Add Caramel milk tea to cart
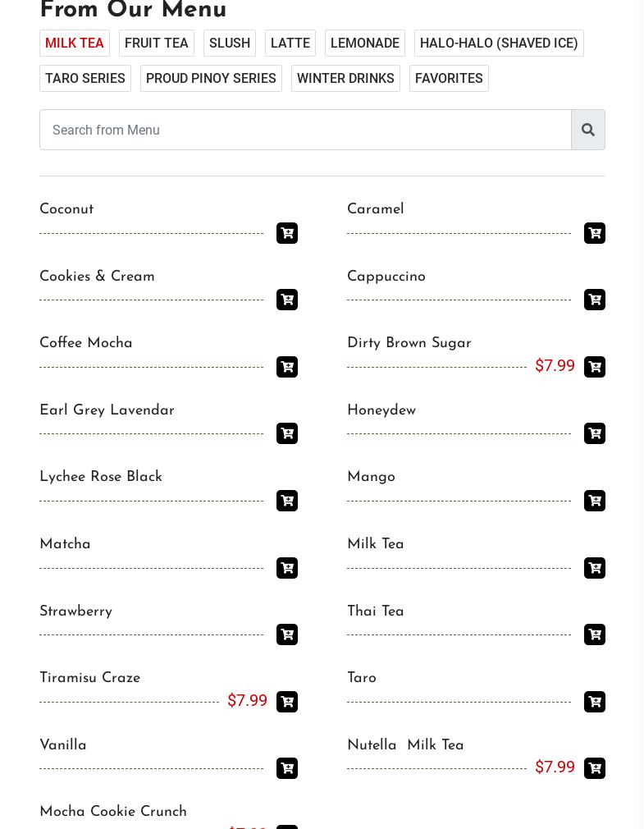The height and width of the screenshot is (829, 644). 595,233
